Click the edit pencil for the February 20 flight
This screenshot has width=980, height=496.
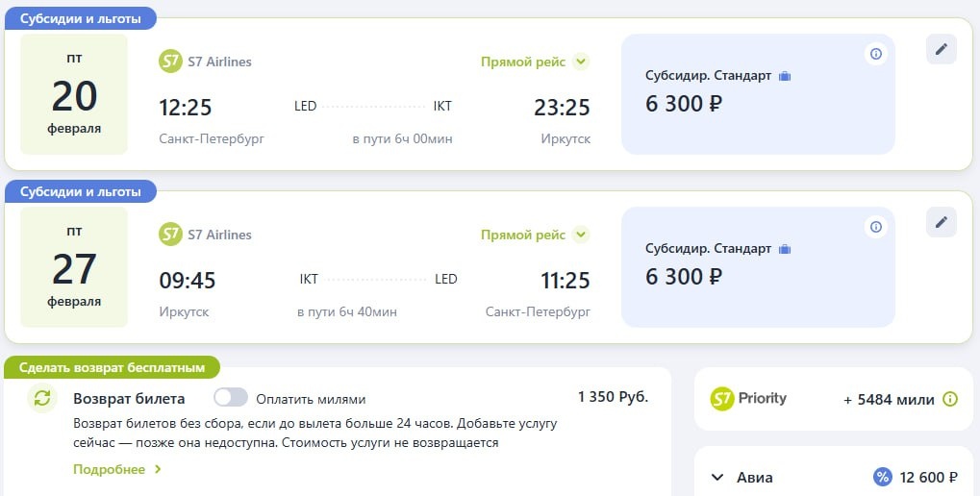[x=942, y=49]
